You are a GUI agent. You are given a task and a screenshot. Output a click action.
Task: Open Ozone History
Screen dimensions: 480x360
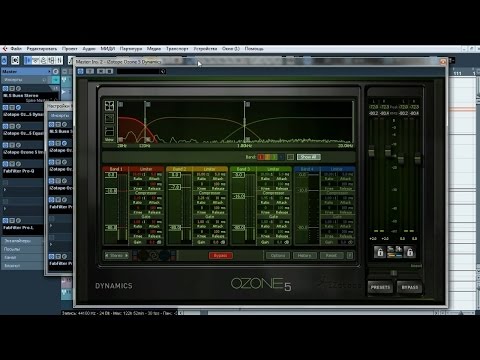pyautogui.click(x=304, y=256)
